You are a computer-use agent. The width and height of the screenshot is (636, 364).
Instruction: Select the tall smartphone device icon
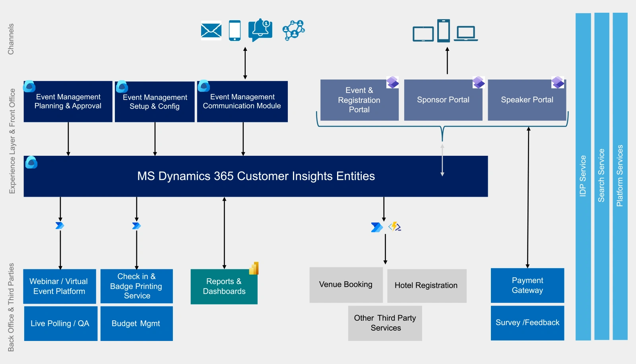tap(444, 31)
